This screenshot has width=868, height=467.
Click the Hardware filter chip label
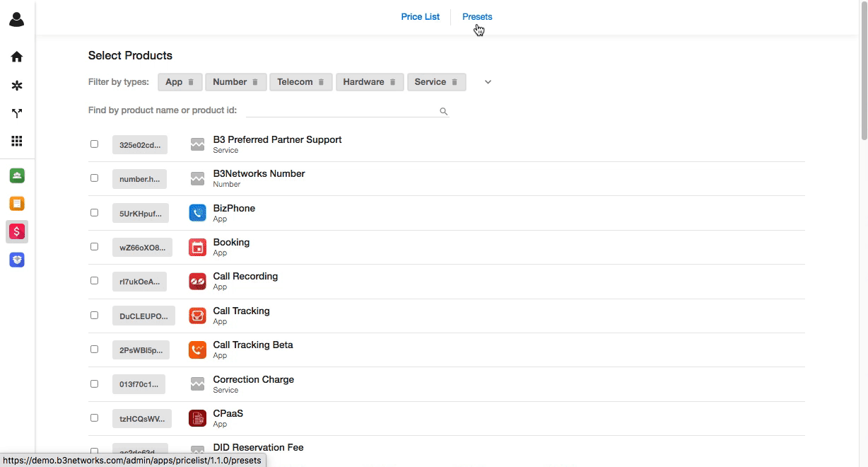tap(363, 82)
